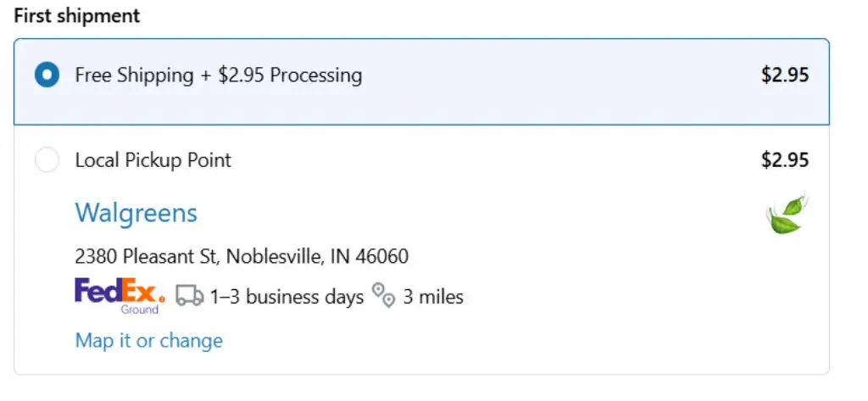868x401 pixels.
Task: Click the $2.95 price beside Free Shipping
Action: [x=785, y=75]
